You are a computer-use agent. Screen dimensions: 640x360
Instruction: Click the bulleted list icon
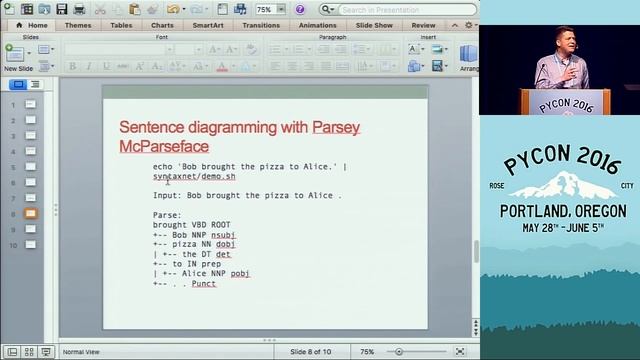coord(275,50)
